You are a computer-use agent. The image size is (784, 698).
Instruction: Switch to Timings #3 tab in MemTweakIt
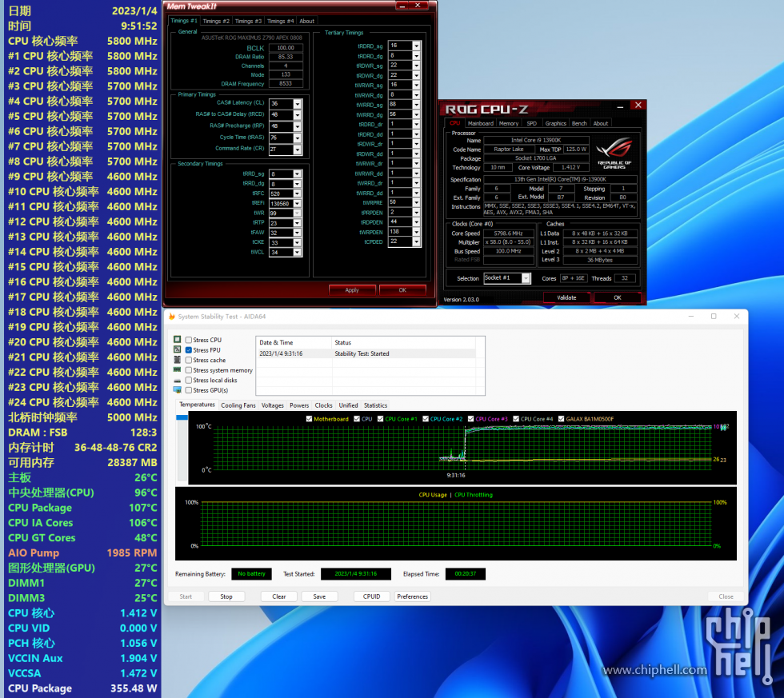[248, 21]
